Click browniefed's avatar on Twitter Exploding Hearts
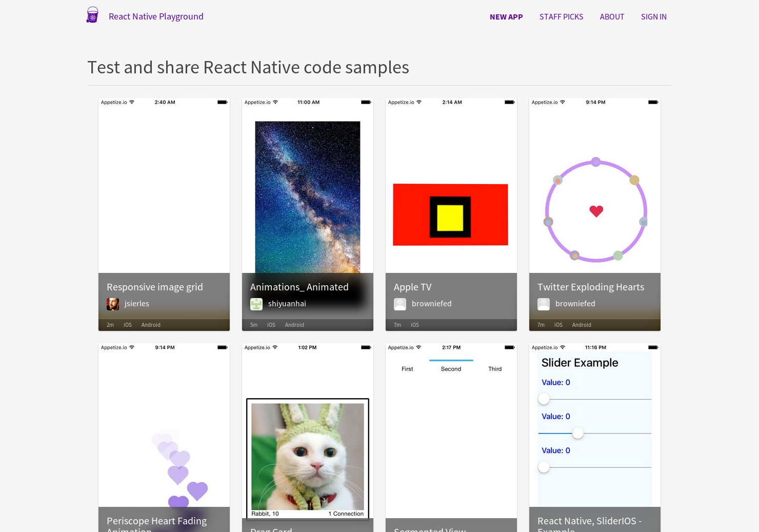This screenshot has width=759, height=532. pyautogui.click(x=543, y=304)
